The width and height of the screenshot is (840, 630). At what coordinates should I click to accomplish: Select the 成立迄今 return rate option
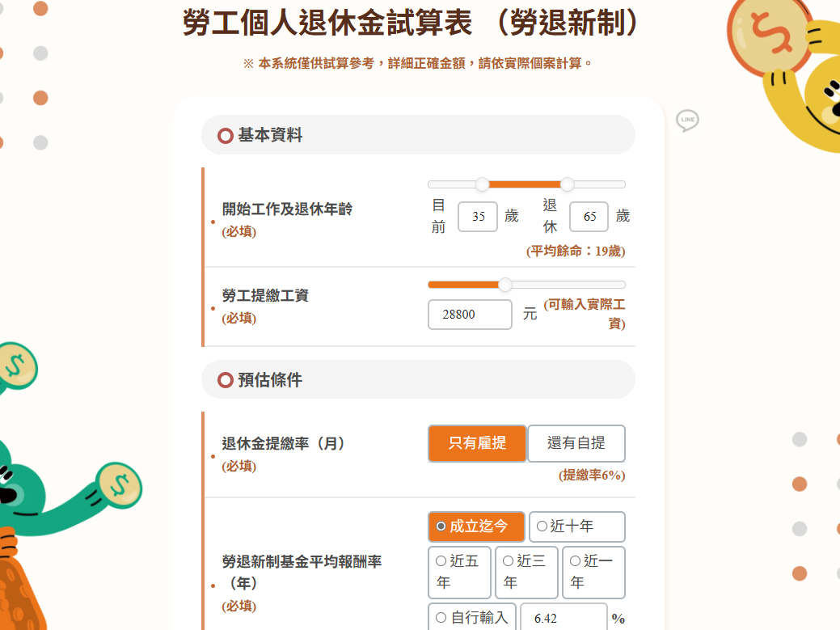tap(476, 526)
